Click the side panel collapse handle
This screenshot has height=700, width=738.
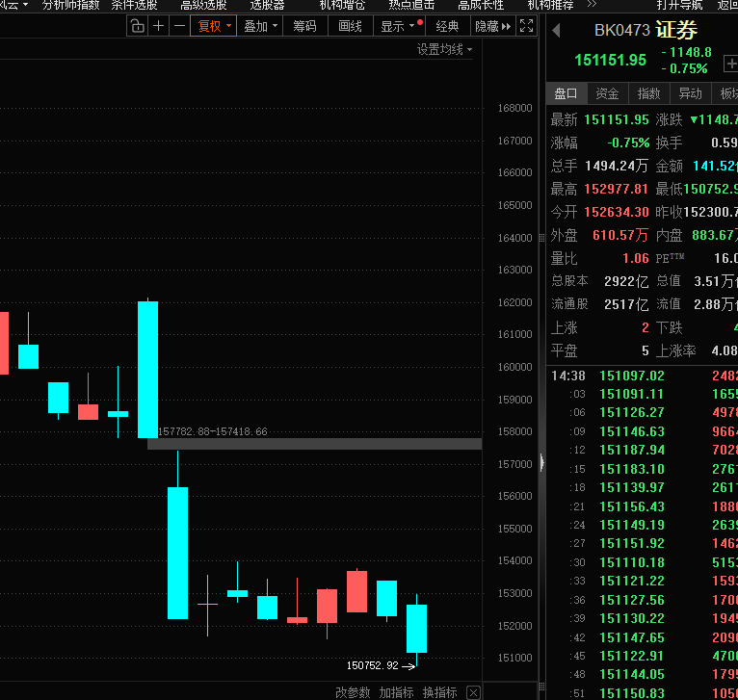pos(542,463)
